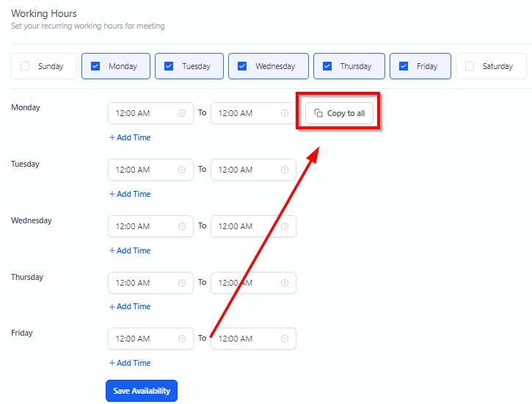Image resolution: width=532 pixels, height=404 pixels.
Task: Open Monday start time field
Action: 143,113
